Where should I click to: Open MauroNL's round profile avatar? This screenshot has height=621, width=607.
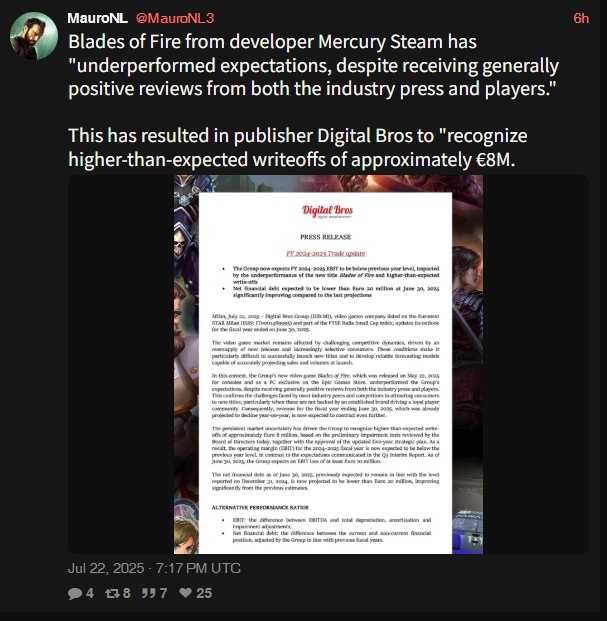coord(34,36)
